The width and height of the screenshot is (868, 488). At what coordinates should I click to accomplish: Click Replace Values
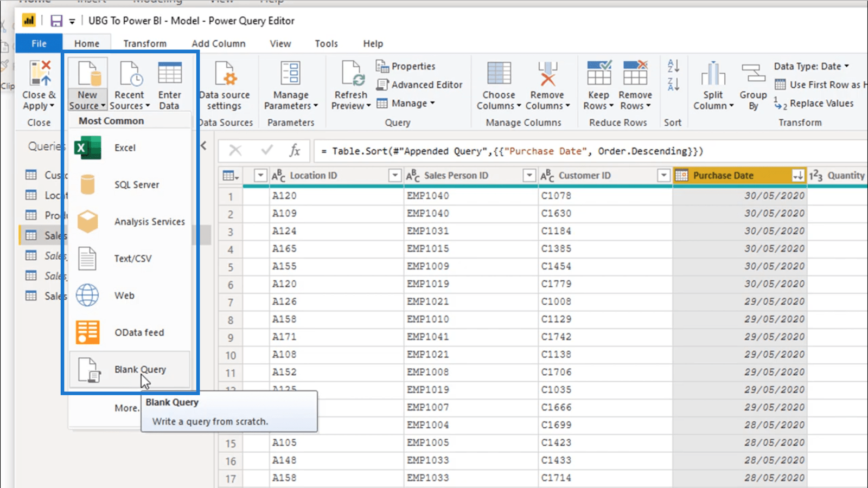tap(814, 103)
